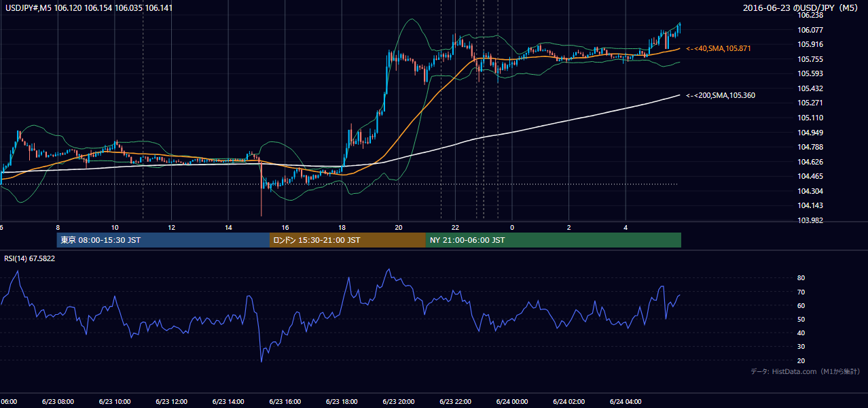Screen dimensions: 868x408
Task: Click the 40 SMA 105.871 label
Action: pos(719,49)
